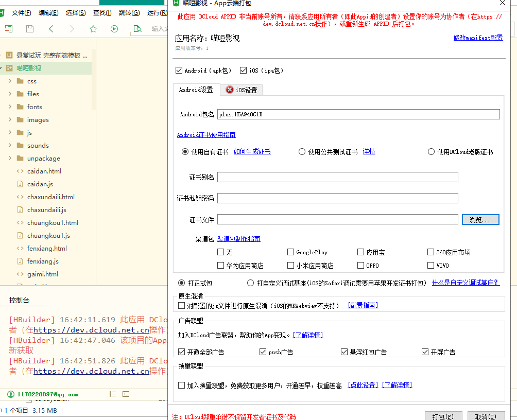Open the terminal icon in status bar

[x=127, y=394]
